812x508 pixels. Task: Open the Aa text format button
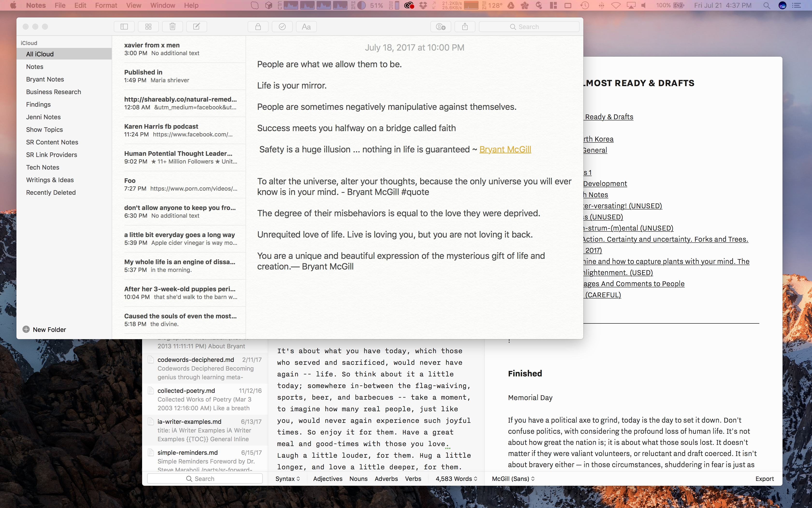coord(306,27)
